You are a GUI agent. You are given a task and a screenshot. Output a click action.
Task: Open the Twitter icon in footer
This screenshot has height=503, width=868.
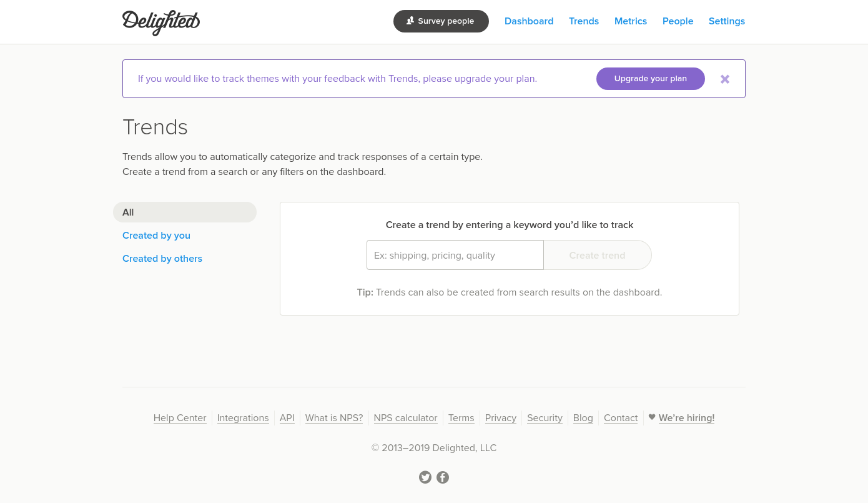pos(425,477)
